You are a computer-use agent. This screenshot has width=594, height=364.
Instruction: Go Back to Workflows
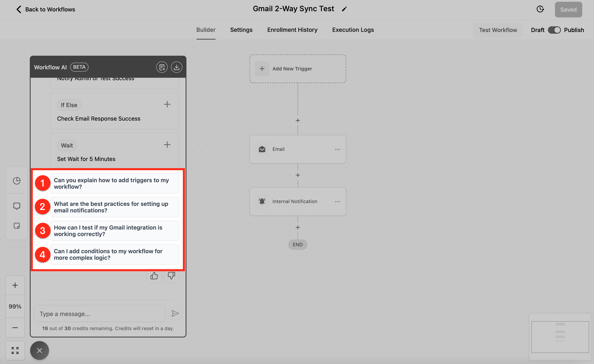pyautogui.click(x=46, y=9)
